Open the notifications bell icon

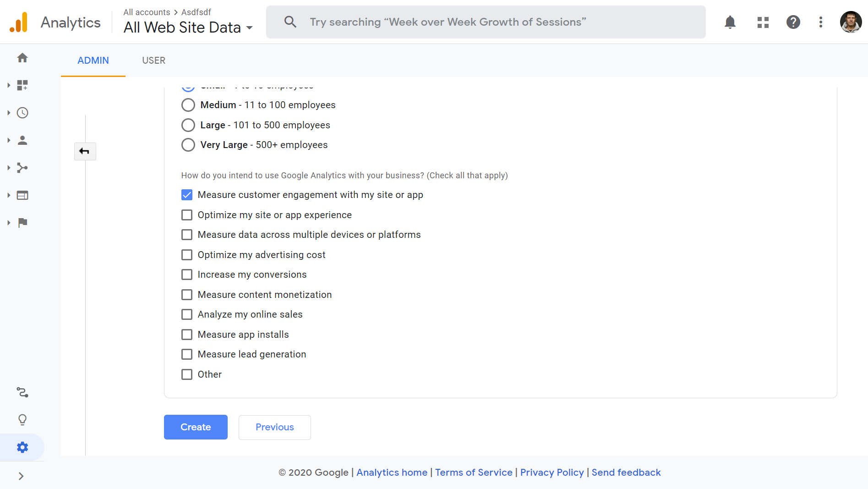pos(730,22)
